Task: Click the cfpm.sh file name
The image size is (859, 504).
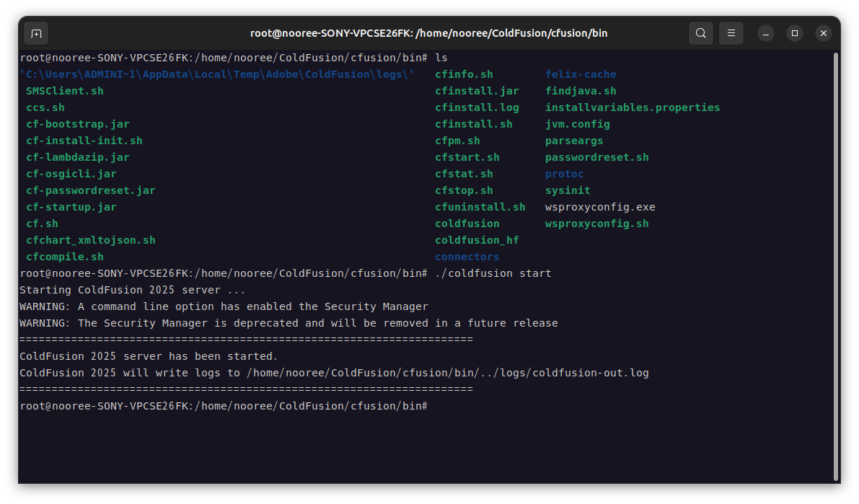Action: click(x=457, y=141)
